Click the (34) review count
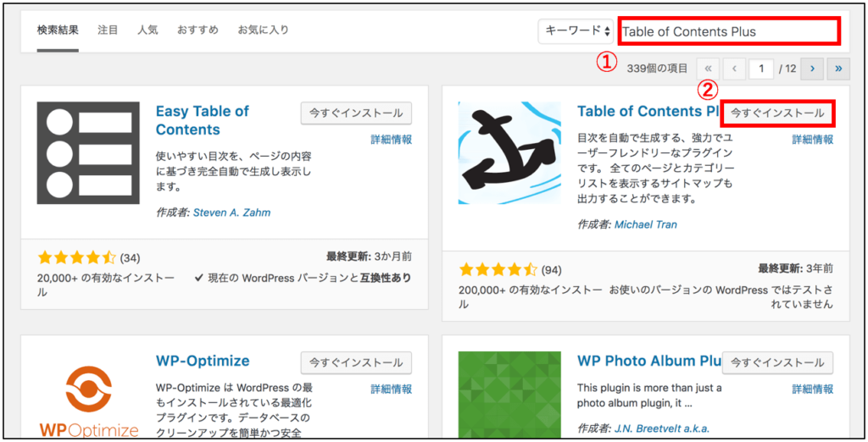Image resolution: width=868 pixels, height=442 pixels. [130, 257]
